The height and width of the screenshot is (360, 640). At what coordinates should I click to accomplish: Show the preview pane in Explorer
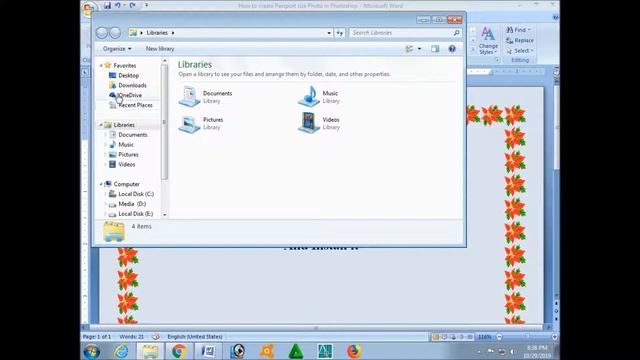tap(435, 49)
